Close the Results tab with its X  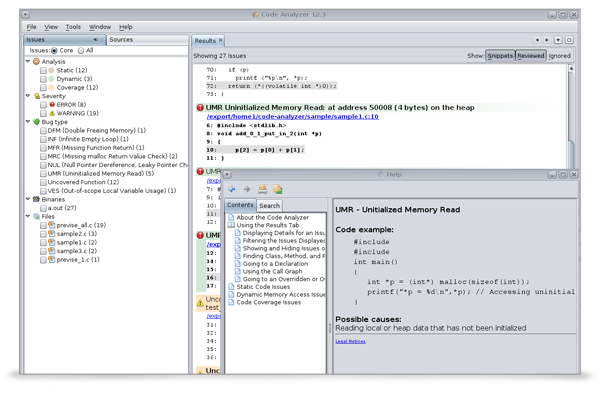tap(222, 40)
